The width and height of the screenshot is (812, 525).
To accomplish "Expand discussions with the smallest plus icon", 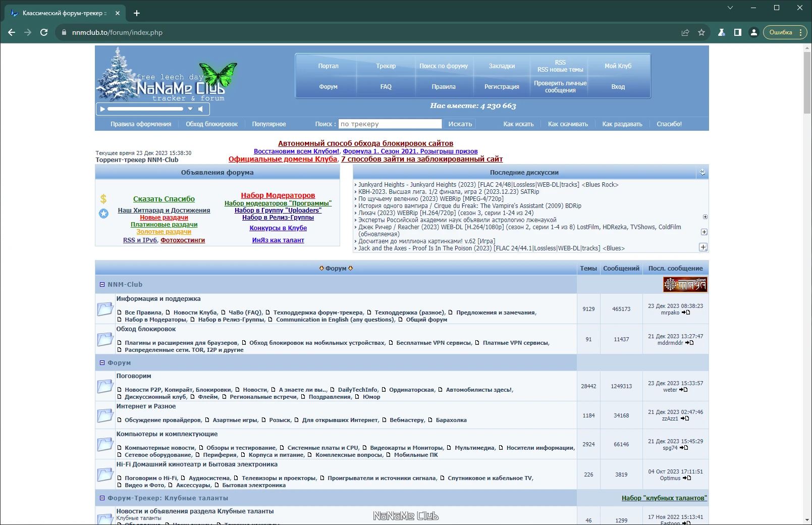I will (x=705, y=217).
